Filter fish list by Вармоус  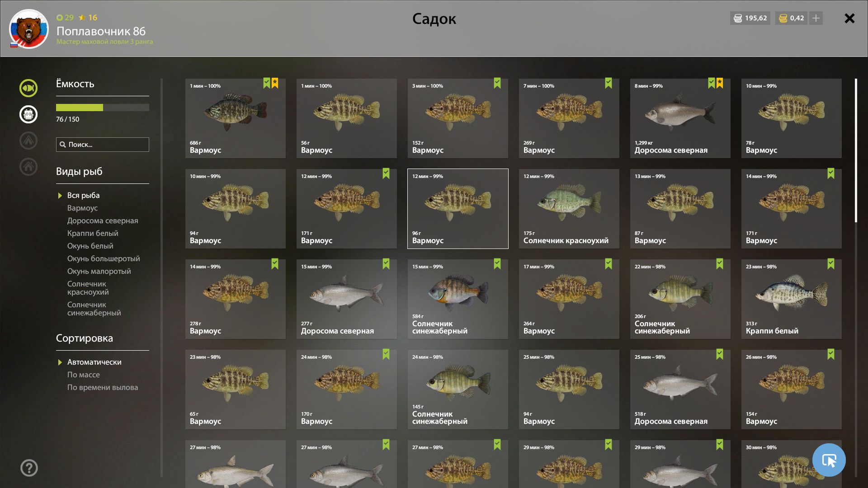(82, 208)
